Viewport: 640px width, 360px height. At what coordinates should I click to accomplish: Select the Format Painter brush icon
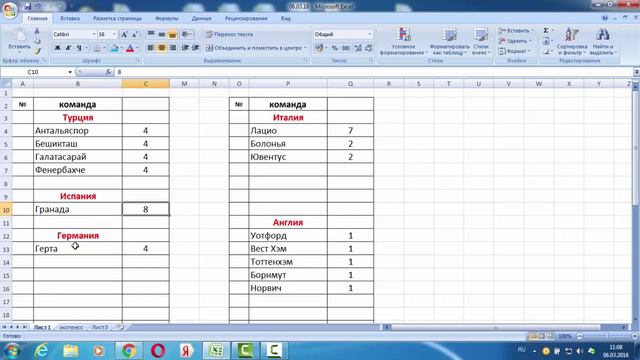(37, 51)
